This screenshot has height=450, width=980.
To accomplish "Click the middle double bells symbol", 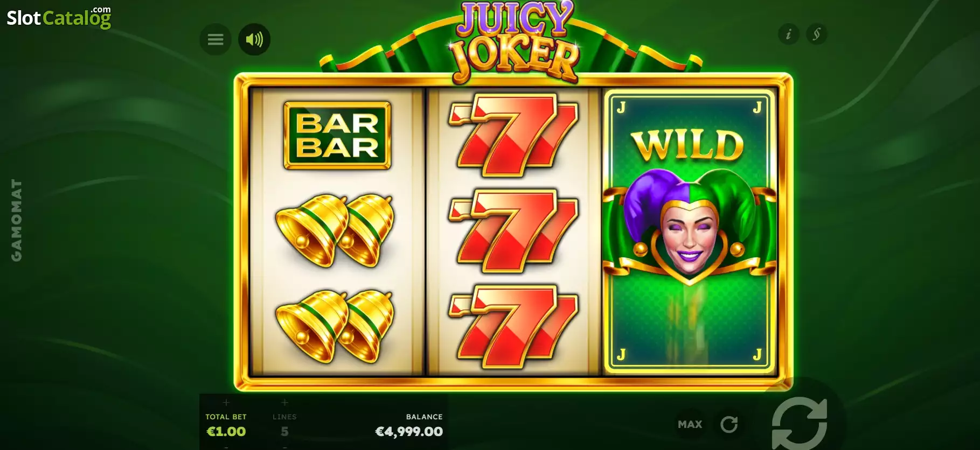I will click(335, 230).
